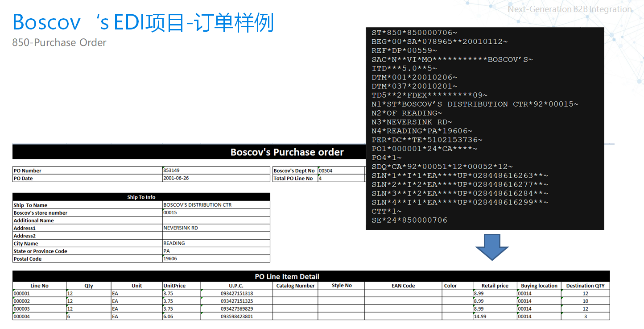Select the EDI line "PO1*000001*24*CA****~"
Screen dimensions: 644x329
tap(425, 149)
